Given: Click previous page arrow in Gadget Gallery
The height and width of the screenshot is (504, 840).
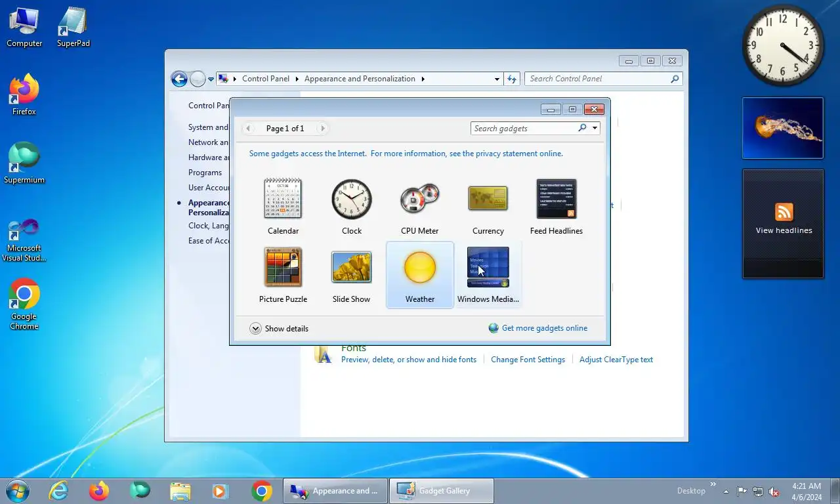Looking at the screenshot, I should 248,128.
